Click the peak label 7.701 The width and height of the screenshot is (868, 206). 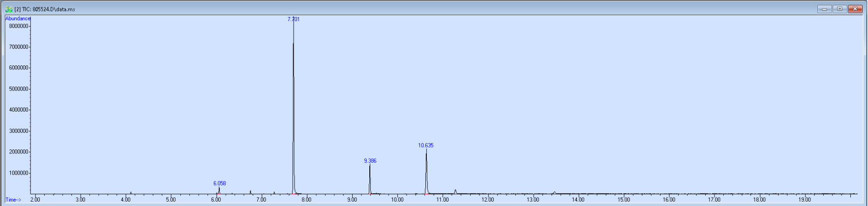294,19
